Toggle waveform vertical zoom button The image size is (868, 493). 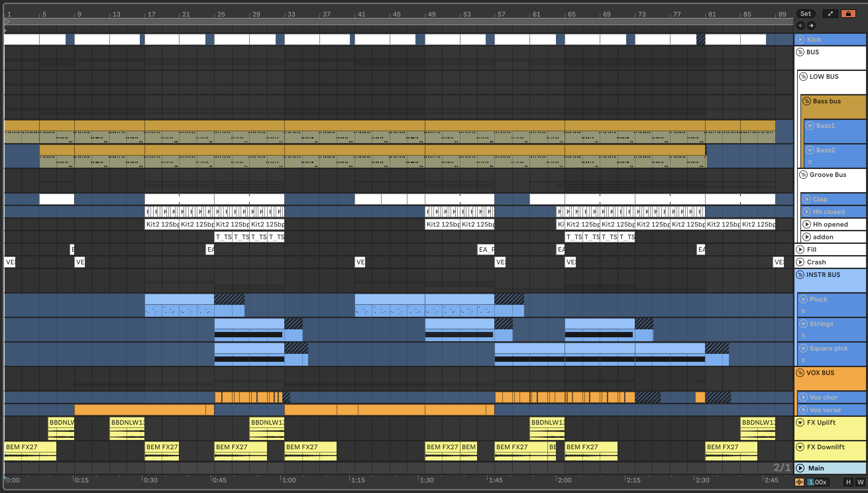click(800, 482)
